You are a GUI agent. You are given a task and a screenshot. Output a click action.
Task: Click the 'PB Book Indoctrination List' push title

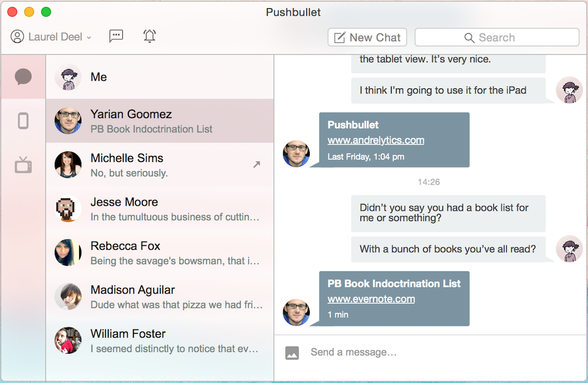(x=394, y=284)
